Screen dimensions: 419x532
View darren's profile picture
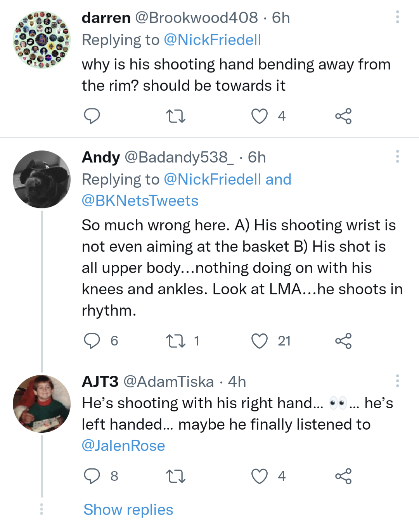coord(42,40)
